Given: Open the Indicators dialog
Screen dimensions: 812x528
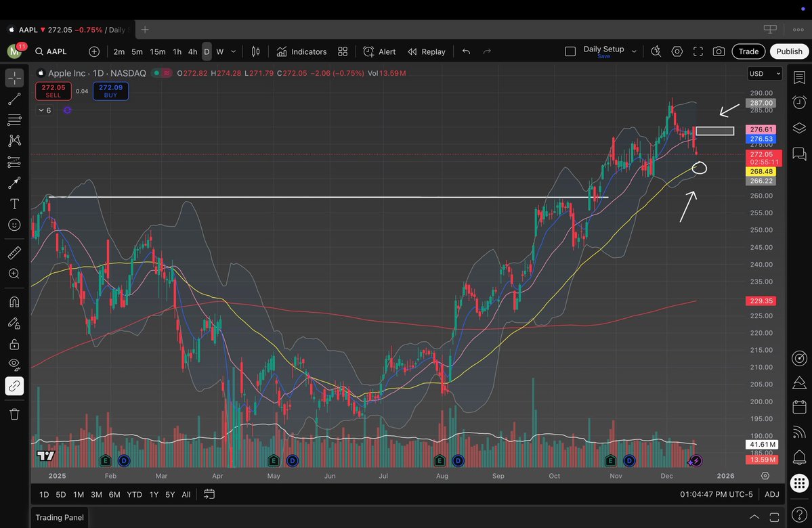Looking at the screenshot, I should (301, 51).
